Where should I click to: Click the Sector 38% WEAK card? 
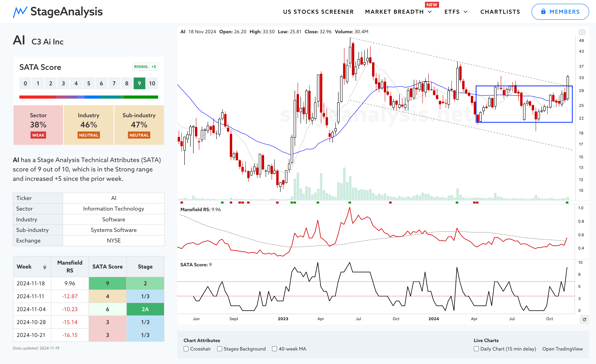[x=38, y=125]
